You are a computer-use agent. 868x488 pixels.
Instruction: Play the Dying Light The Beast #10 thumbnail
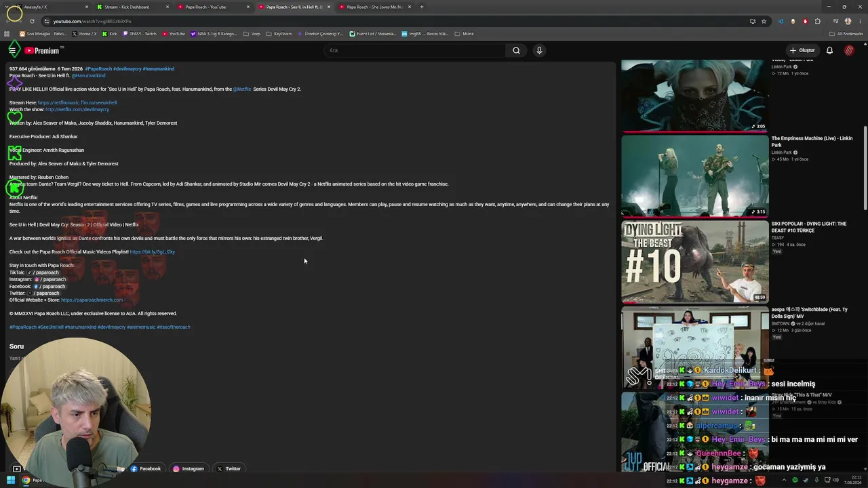[695, 262]
